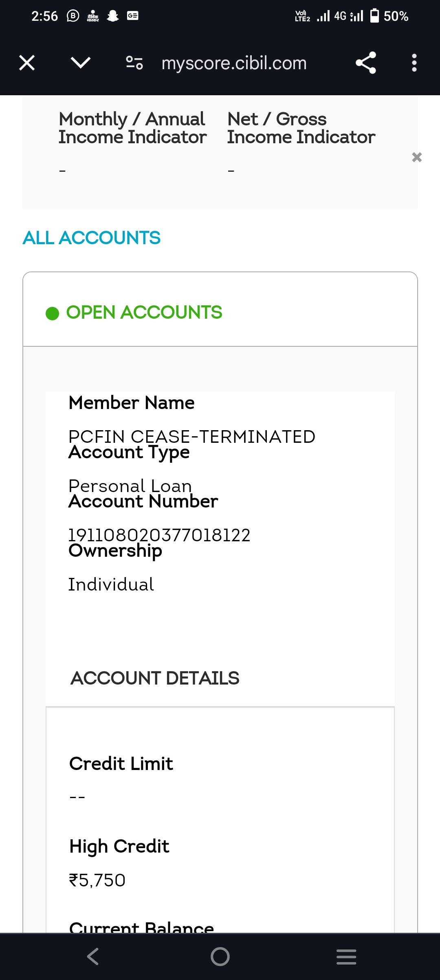Open the recent apps button
Screen dimensions: 440x980
click(346, 956)
